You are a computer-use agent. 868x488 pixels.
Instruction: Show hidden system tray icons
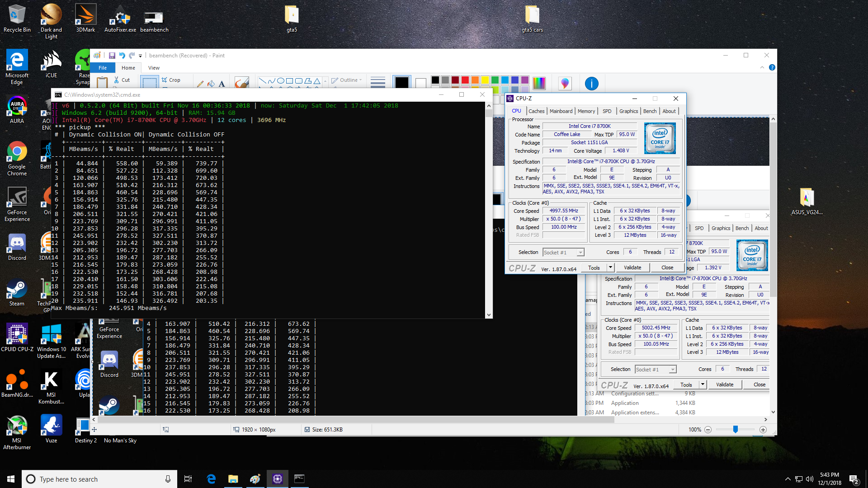(x=788, y=479)
